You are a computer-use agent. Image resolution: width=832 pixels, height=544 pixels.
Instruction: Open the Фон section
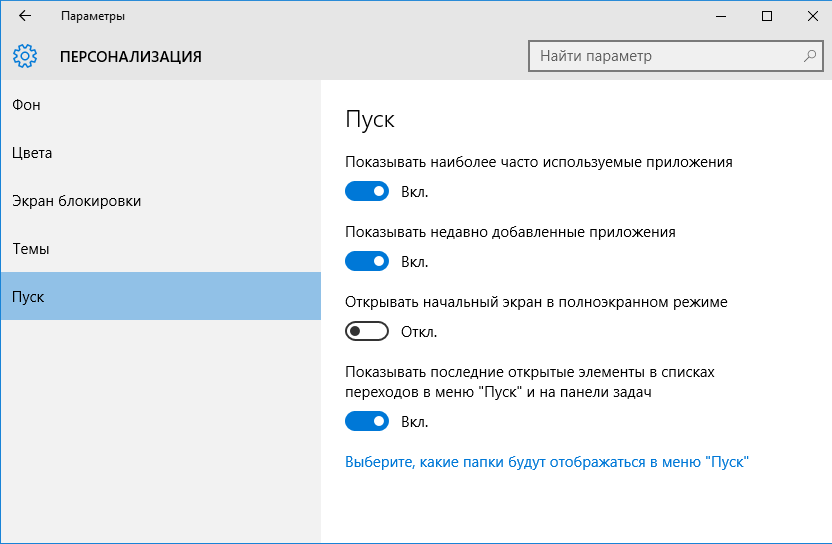161,105
